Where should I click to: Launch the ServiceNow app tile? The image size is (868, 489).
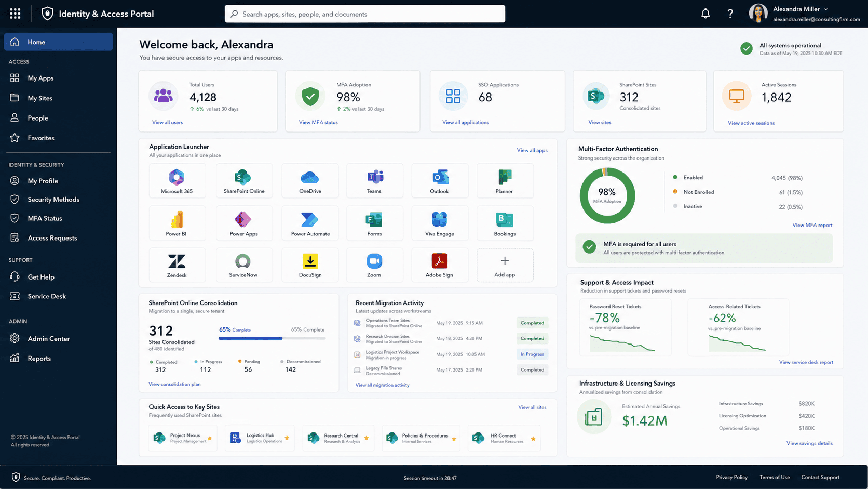[244, 265]
